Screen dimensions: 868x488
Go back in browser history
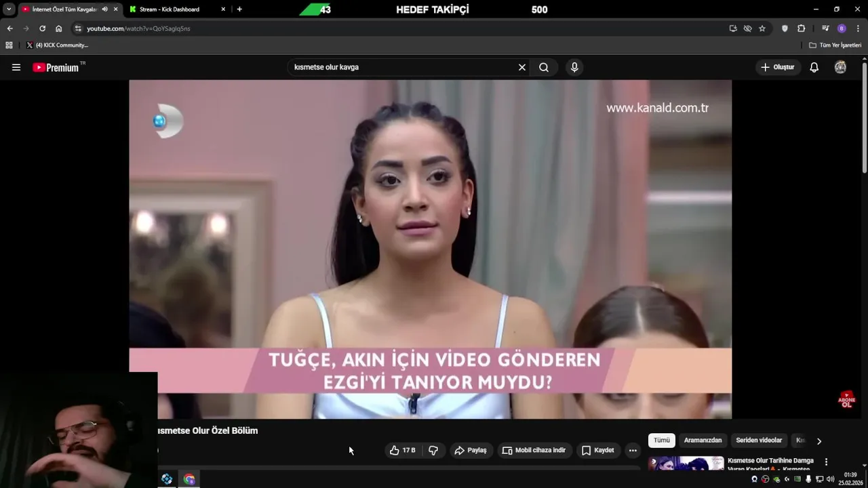pos(9,28)
